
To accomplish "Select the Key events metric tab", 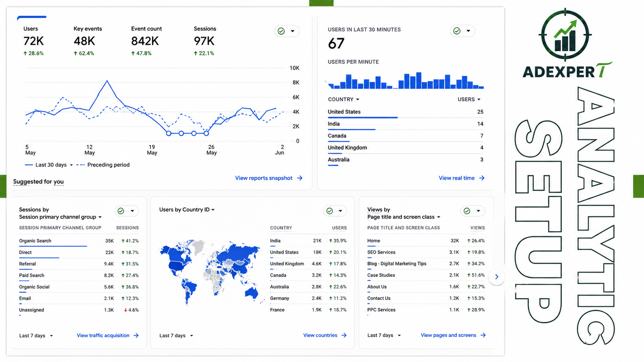I will (87, 41).
